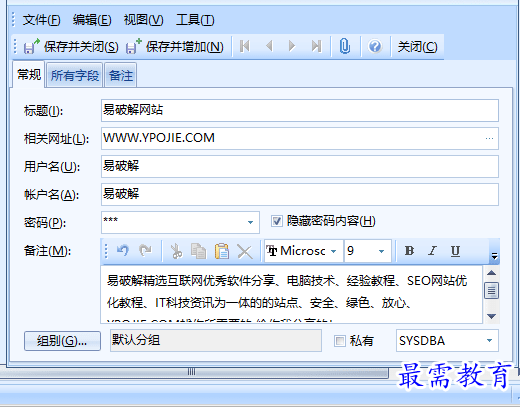Click the notes scrollbar thumb
The width and height of the screenshot is (520, 407).
(492, 291)
